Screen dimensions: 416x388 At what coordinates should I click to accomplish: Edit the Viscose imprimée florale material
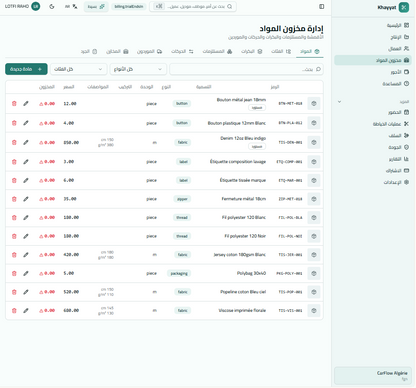point(26,311)
